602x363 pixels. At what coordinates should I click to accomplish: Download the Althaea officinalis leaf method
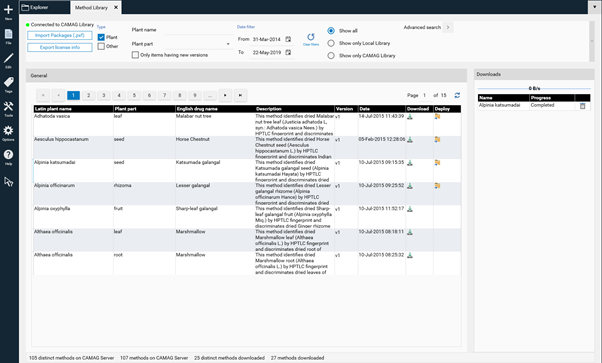(410, 232)
